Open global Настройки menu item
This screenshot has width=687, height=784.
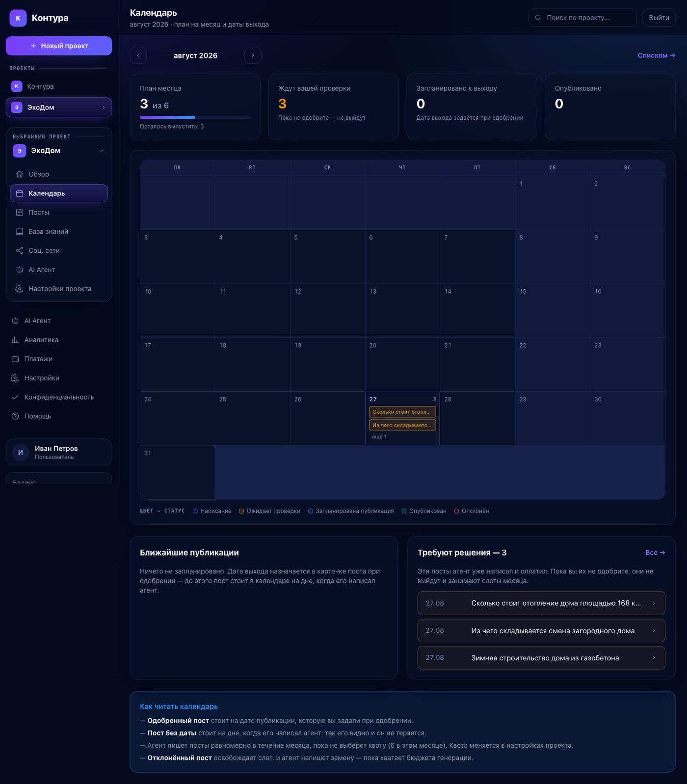pyautogui.click(x=59, y=378)
